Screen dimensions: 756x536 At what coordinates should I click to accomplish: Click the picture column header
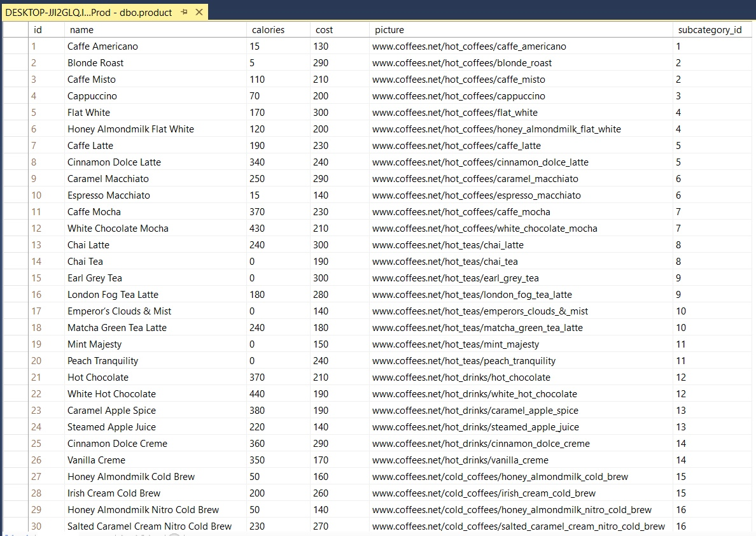pos(521,30)
